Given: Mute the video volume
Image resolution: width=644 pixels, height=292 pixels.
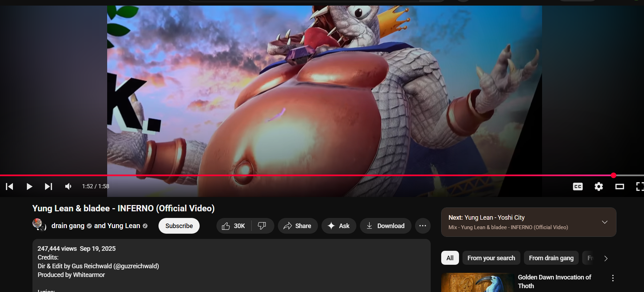Looking at the screenshot, I should coord(68,187).
